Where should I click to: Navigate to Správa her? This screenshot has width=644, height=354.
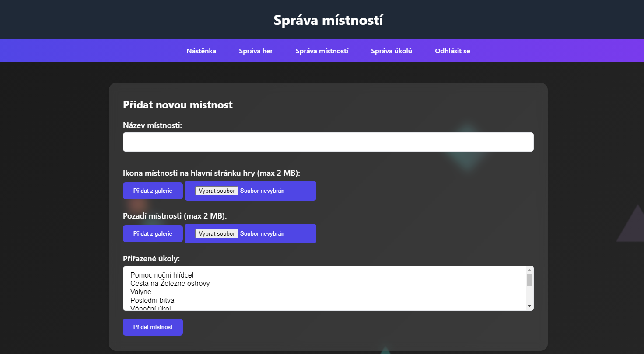(255, 51)
